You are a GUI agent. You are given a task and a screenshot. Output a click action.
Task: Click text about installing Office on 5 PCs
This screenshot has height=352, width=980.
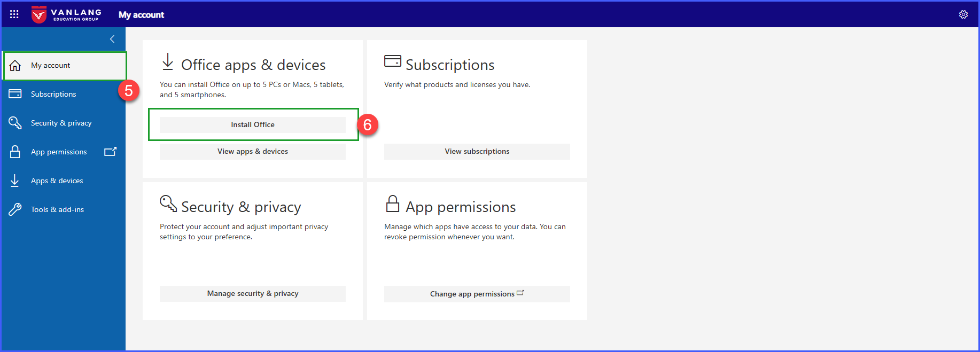(x=252, y=90)
